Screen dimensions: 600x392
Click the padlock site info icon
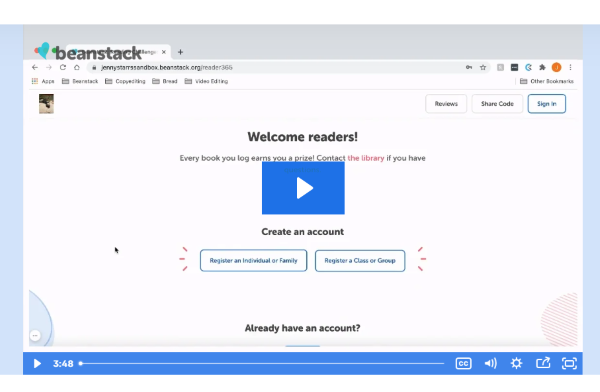pos(94,67)
